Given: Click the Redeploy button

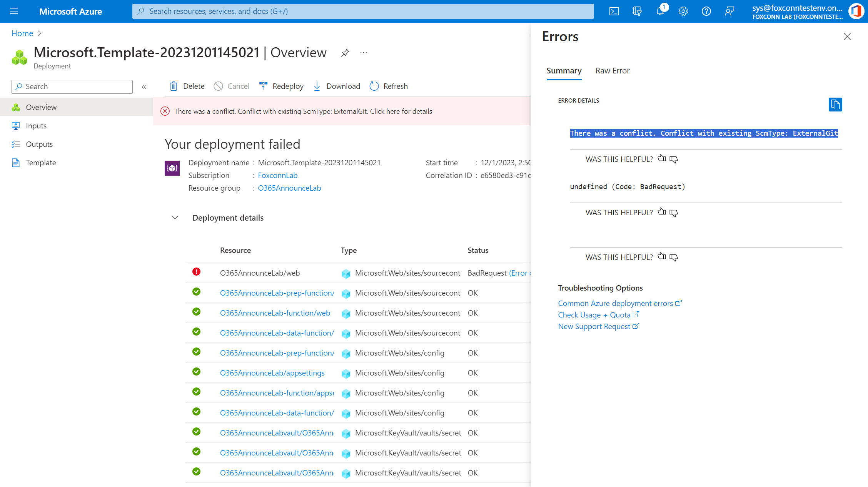Looking at the screenshot, I should point(281,86).
